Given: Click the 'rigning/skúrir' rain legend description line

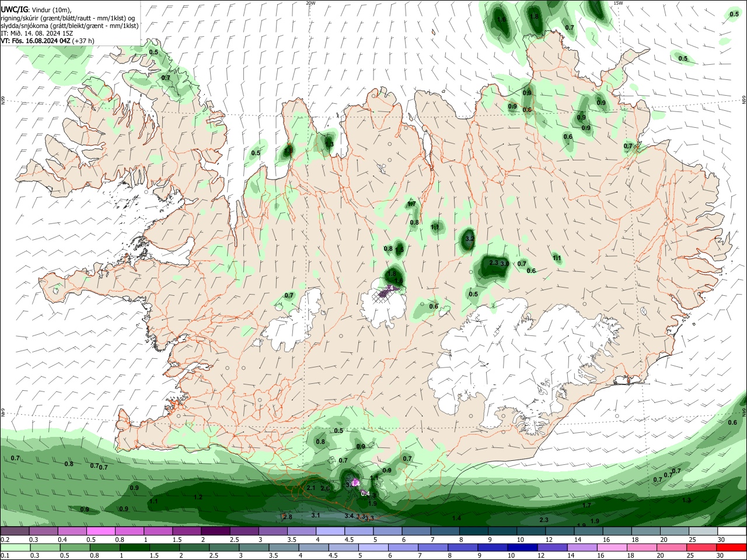Looking at the screenshot, I should 68,18.
